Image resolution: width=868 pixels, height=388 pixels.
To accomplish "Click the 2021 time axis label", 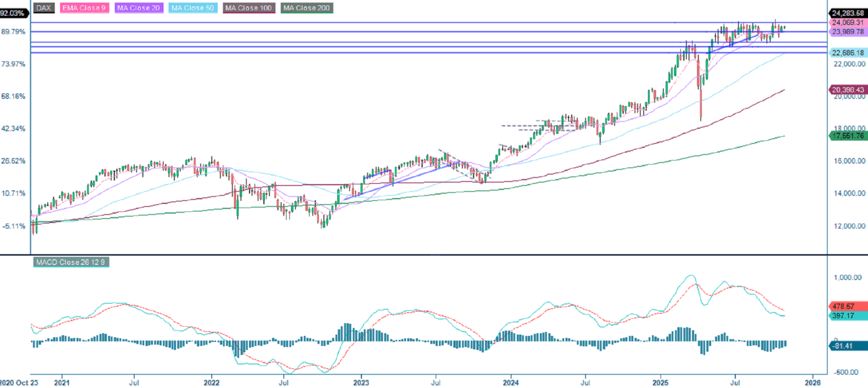I will [62, 383].
